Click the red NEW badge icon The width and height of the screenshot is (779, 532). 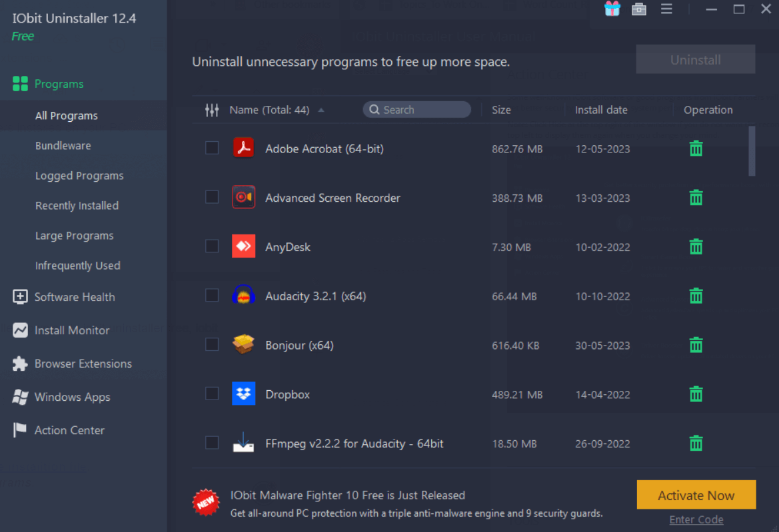point(206,503)
